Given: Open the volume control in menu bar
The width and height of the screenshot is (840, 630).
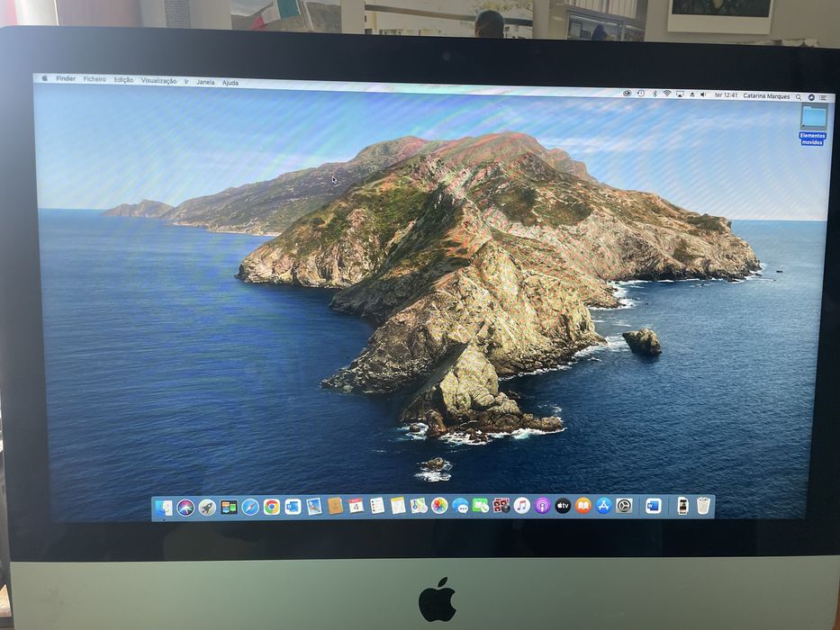Looking at the screenshot, I should point(703,94).
